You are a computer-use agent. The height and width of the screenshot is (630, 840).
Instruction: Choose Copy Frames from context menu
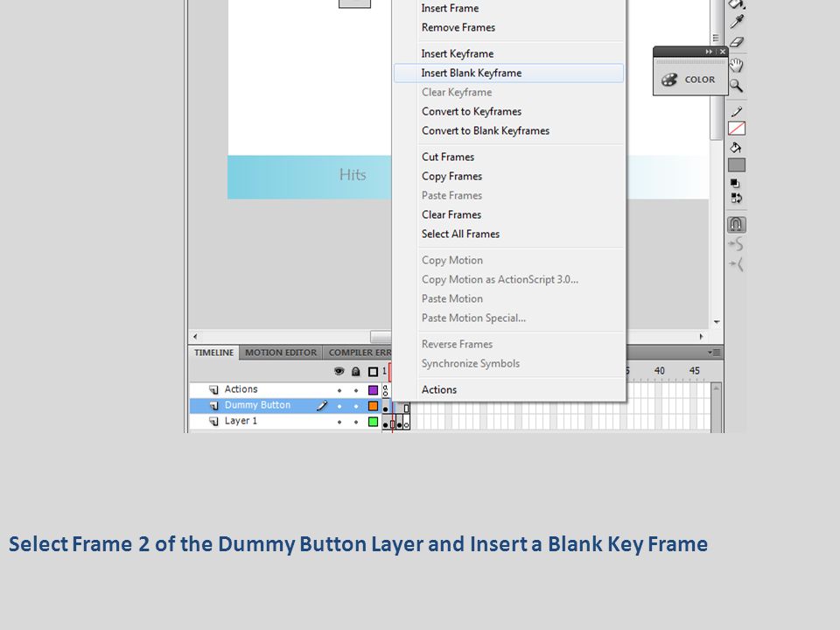click(x=509, y=177)
